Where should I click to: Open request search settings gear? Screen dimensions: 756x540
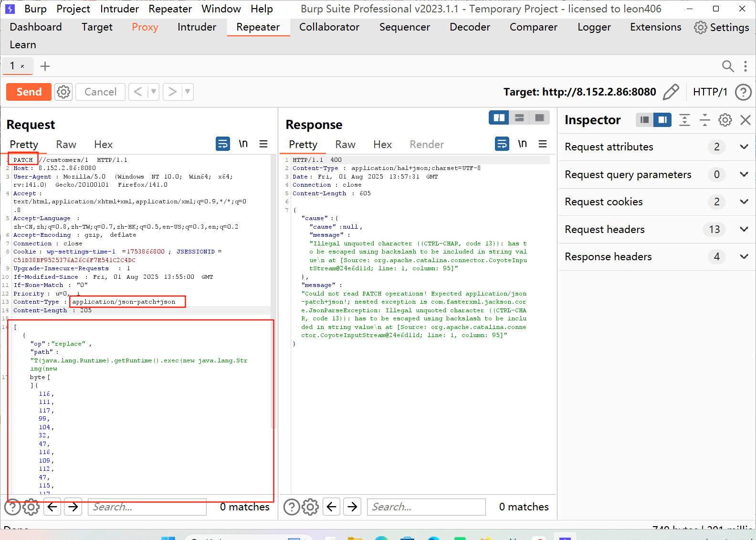(x=31, y=507)
